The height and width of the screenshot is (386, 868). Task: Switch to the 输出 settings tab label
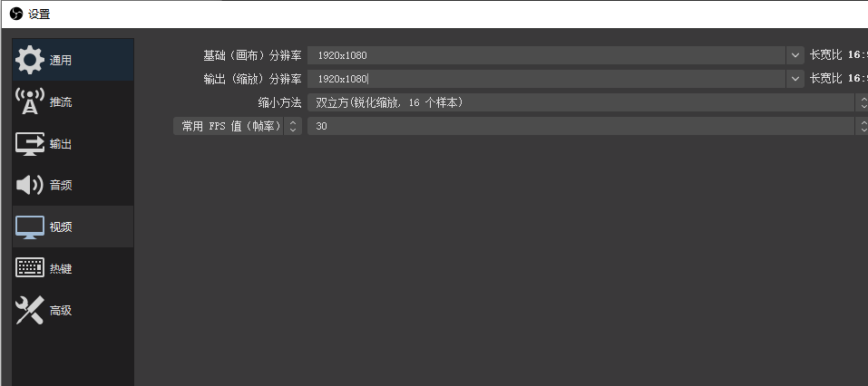pyautogui.click(x=61, y=144)
